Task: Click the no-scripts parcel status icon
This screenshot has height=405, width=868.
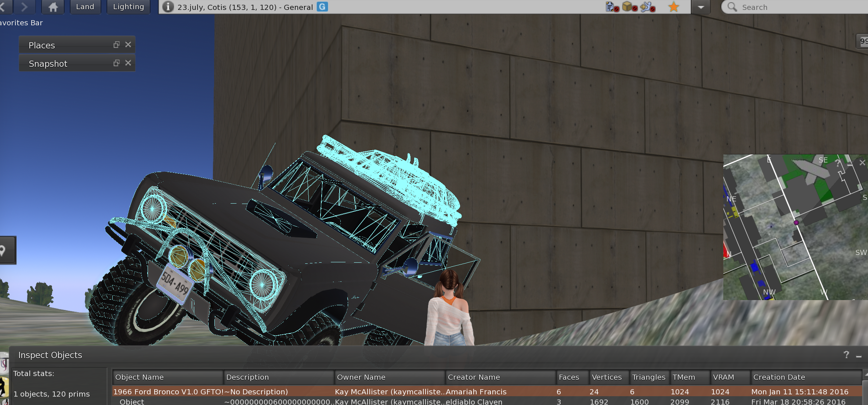Action: tap(612, 7)
